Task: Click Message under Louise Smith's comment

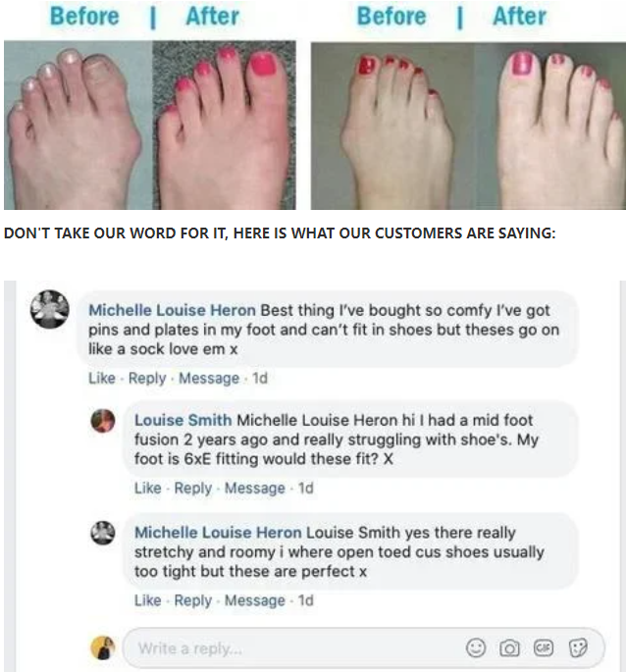Action: 255,488
